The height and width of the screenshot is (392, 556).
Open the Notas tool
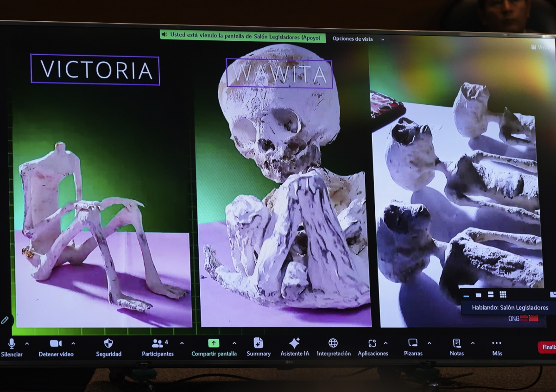tap(456, 343)
